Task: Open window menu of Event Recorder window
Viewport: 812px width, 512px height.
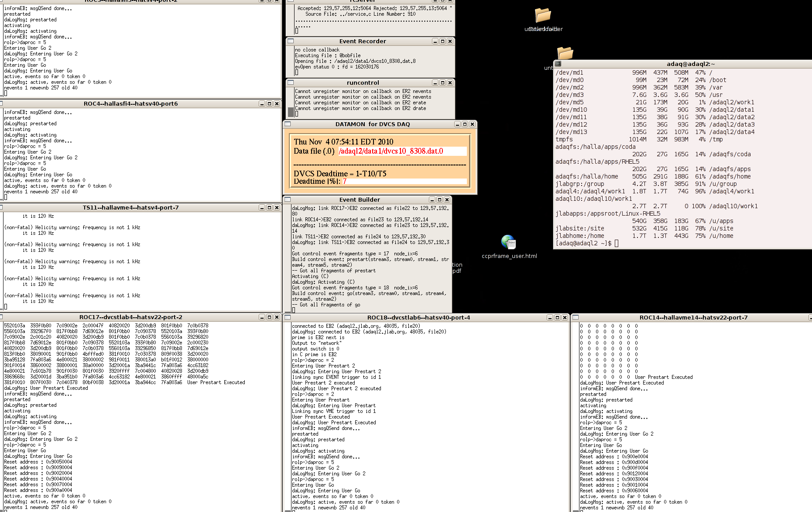Action: click(291, 41)
